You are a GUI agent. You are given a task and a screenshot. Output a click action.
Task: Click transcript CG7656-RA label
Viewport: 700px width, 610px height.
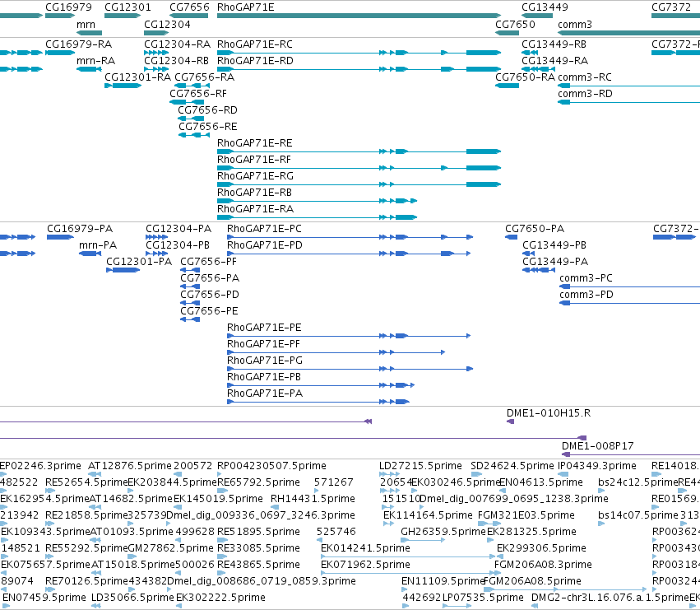[x=205, y=77]
